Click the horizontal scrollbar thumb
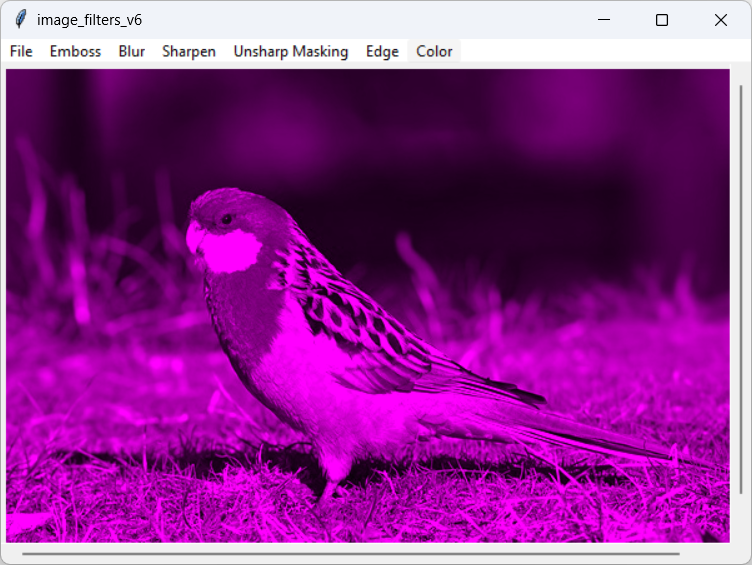 pos(351,554)
